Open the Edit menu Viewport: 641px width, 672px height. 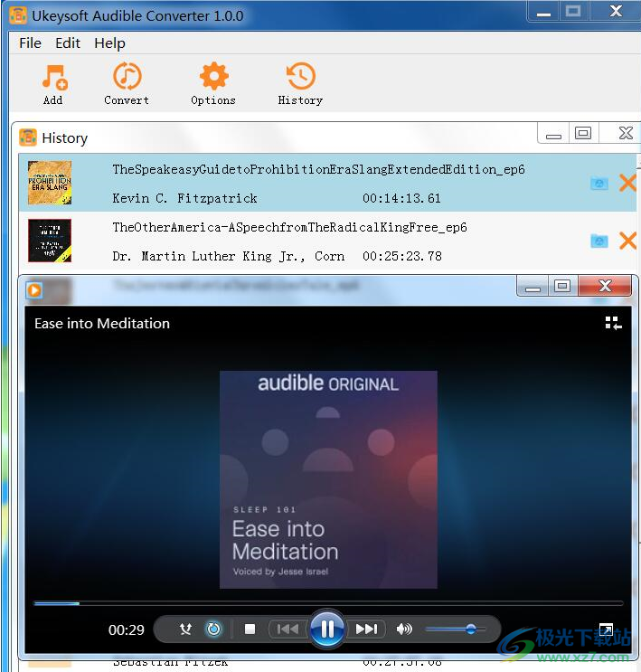point(68,43)
